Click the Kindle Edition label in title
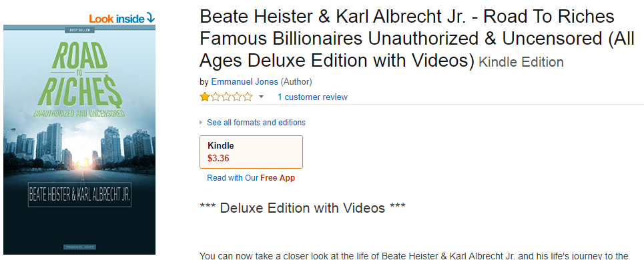Screen dimensions: 644x260 click(521, 63)
